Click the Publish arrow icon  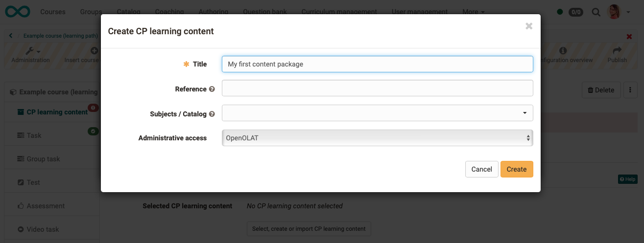pyautogui.click(x=617, y=50)
